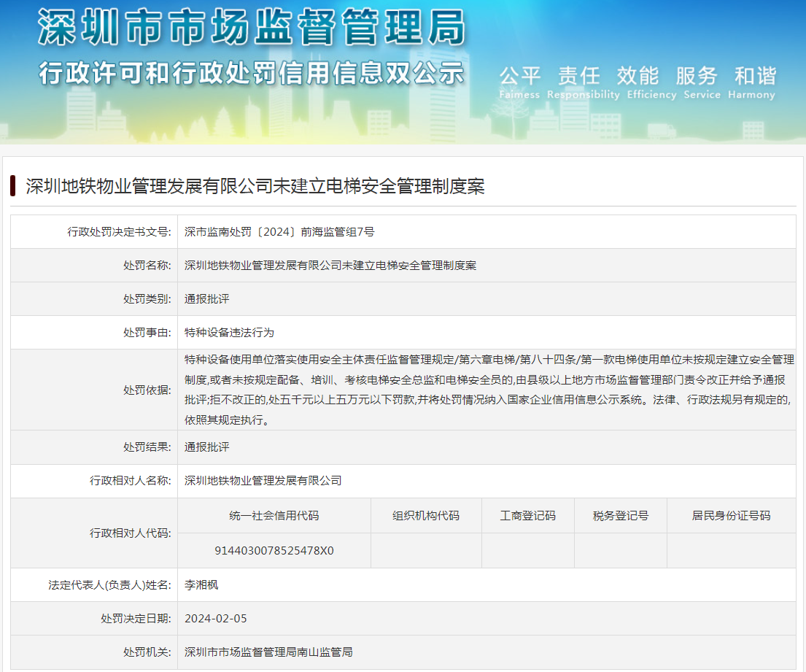
Task: Click the 处罚结果 value 通报批评
Action: [x=207, y=447]
